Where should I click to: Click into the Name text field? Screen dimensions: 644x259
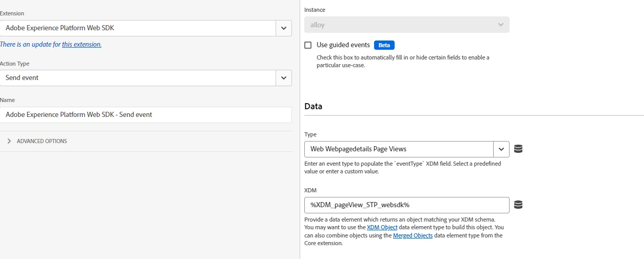pyautogui.click(x=146, y=115)
